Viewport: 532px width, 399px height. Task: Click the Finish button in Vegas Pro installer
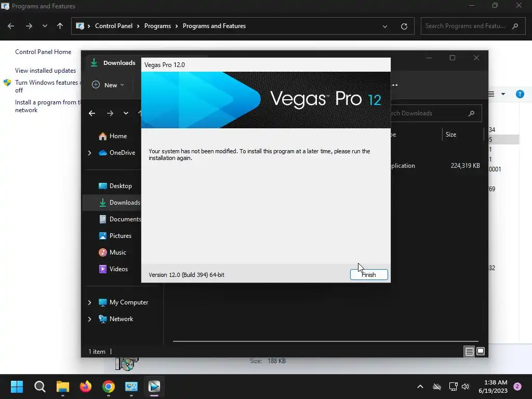(x=369, y=274)
